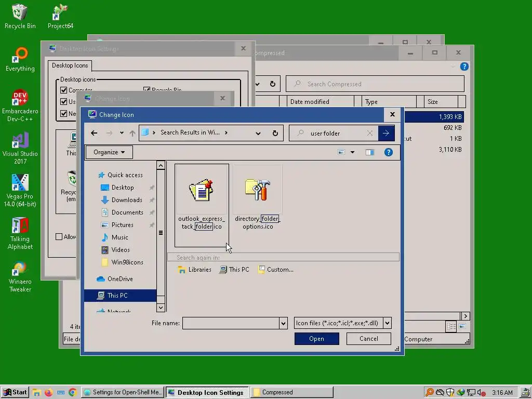Screen dimensions: 532x399
Task: Open help in the Compressed window
Action: (x=464, y=66)
